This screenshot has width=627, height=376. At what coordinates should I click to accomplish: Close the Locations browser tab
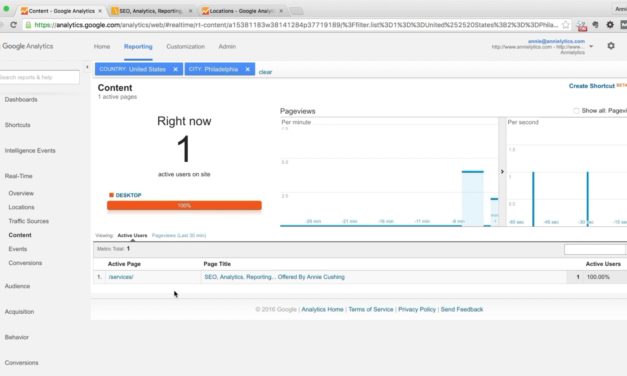[281, 11]
